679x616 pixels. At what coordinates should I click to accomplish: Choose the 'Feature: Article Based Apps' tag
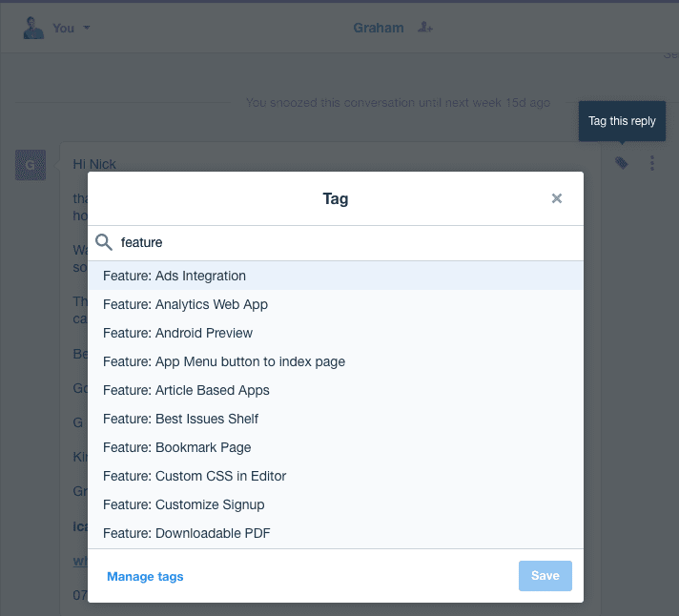(x=336, y=390)
